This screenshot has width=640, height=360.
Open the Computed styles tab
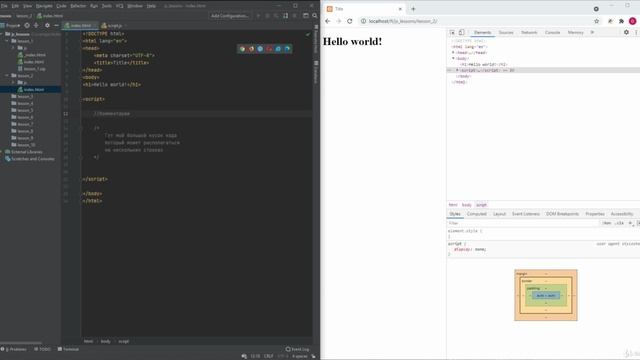click(477, 214)
